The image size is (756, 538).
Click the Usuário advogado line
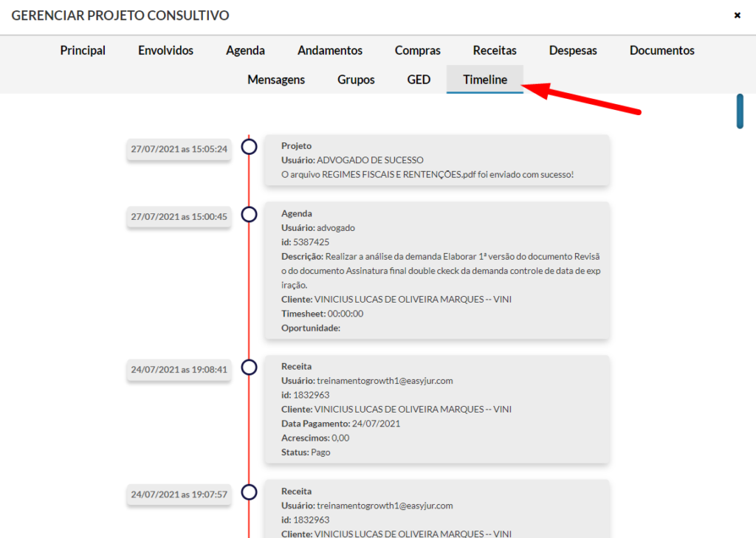(x=317, y=228)
